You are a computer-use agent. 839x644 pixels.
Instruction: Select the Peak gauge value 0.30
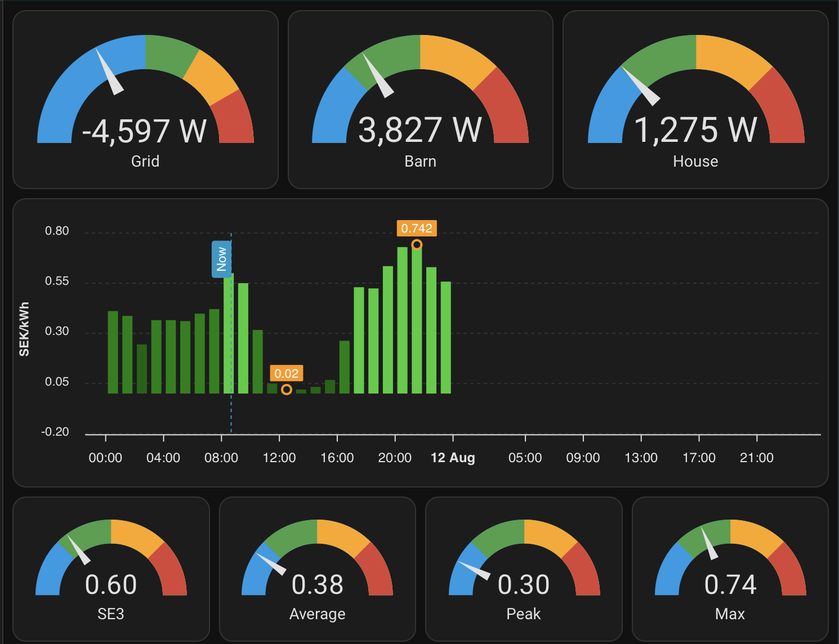click(x=524, y=584)
